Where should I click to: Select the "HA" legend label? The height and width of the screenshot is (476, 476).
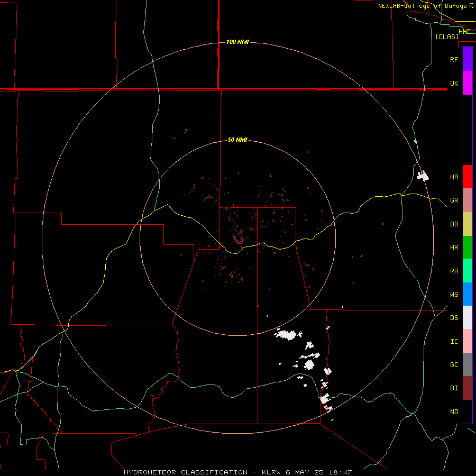tap(454, 177)
